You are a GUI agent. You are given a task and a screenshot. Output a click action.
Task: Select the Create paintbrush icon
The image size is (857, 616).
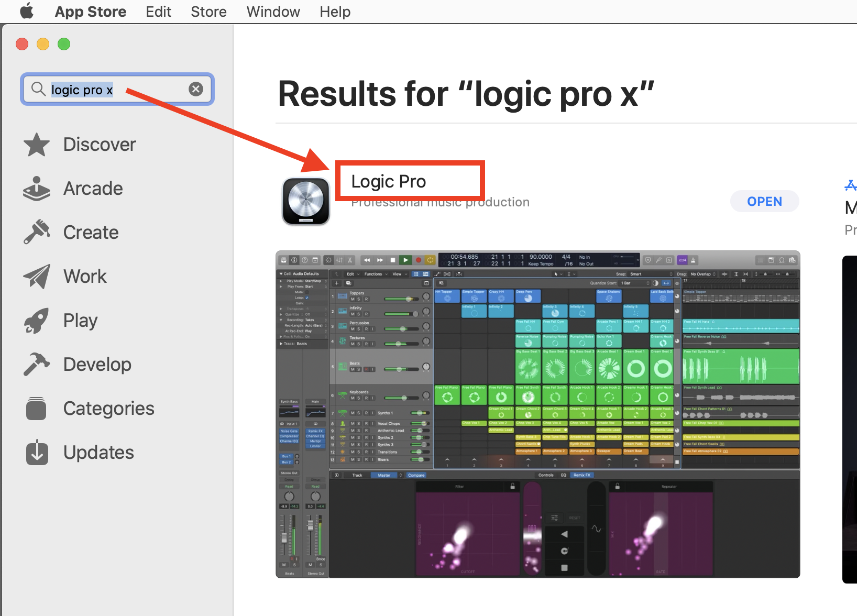(37, 232)
